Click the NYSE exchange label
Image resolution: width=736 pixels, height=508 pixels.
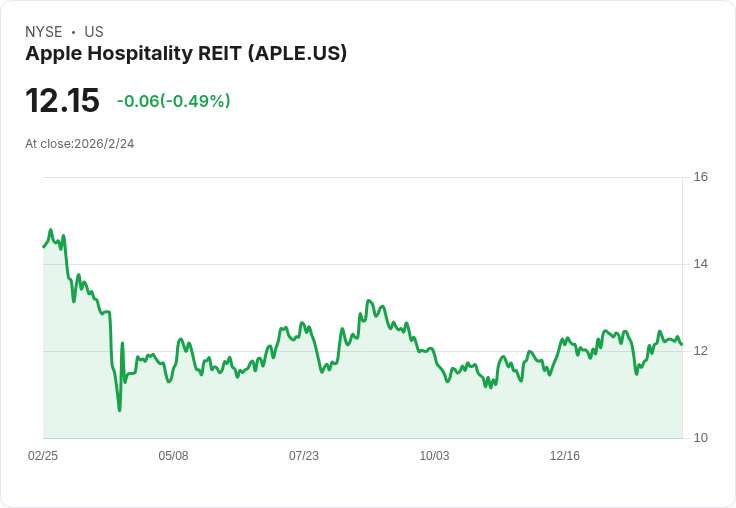43,32
